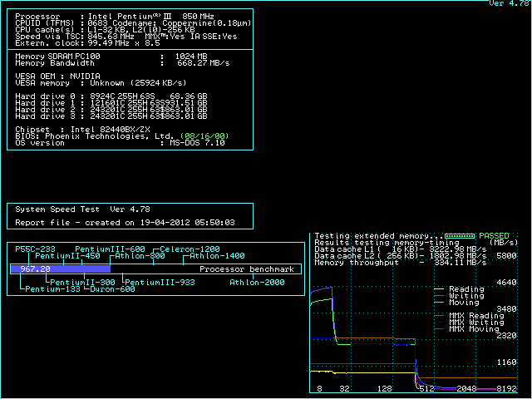Viewport: 532px width, 399px height.
Task: Select the OS version label
Action: point(40,143)
